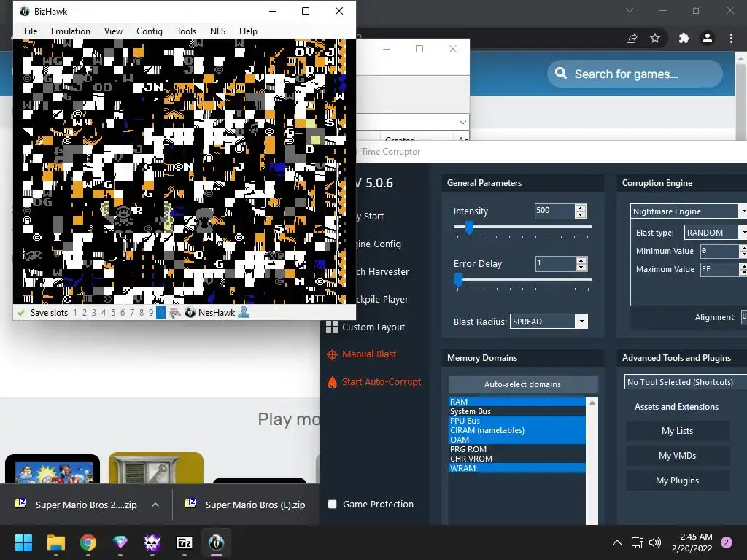Bookmark page with the star icon
747x560 pixels.
[655, 38]
